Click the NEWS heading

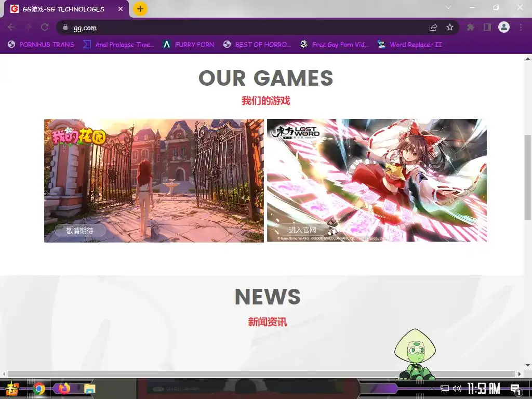(268, 297)
